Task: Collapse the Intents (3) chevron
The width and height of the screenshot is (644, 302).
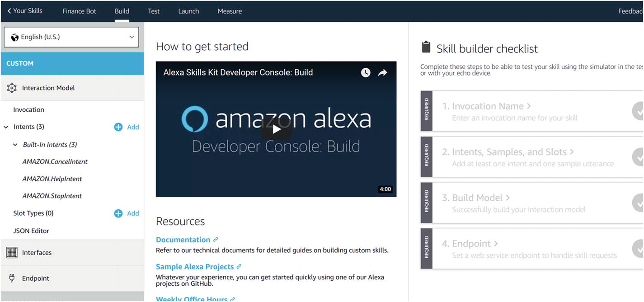Action: click(6, 127)
